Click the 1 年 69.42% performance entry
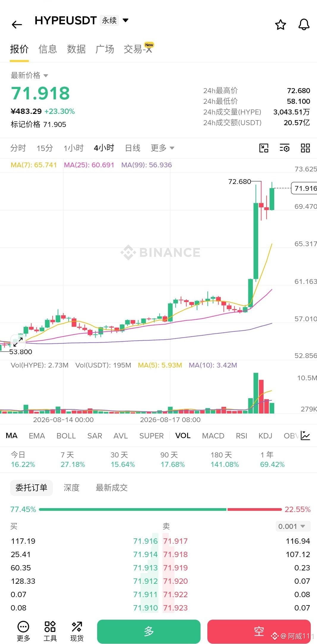Screen dimensions: 317x644 point(272,459)
